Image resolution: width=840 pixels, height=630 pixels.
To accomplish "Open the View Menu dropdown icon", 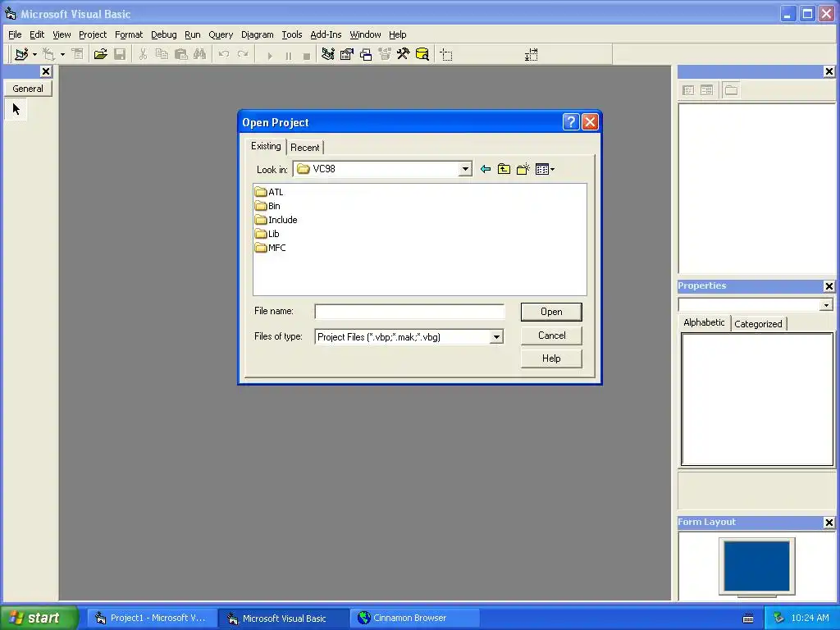I will pyautogui.click(x=545, y=169).
